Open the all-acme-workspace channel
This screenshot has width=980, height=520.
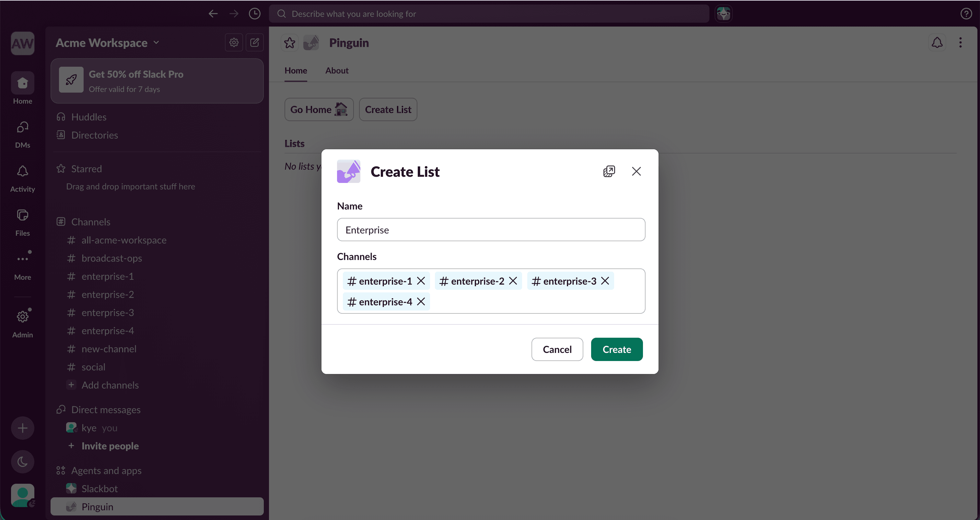pos(157,240)
